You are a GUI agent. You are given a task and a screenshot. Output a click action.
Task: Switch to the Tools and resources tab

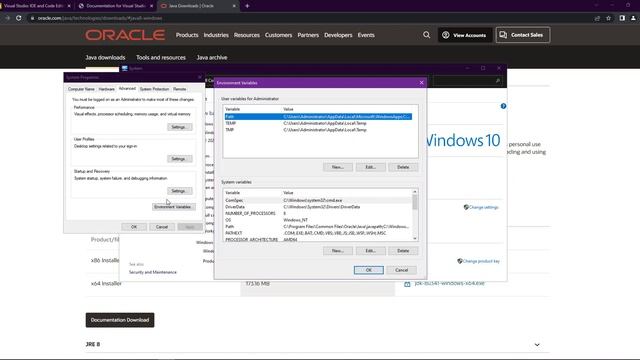click(x=161, y=58)
